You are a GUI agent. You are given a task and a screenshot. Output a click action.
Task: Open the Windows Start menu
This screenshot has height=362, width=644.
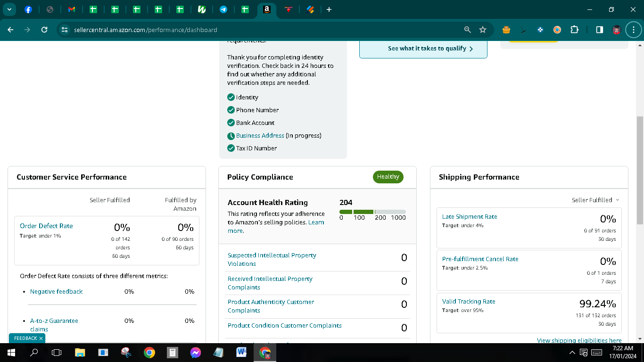click(x=11, y=352)
